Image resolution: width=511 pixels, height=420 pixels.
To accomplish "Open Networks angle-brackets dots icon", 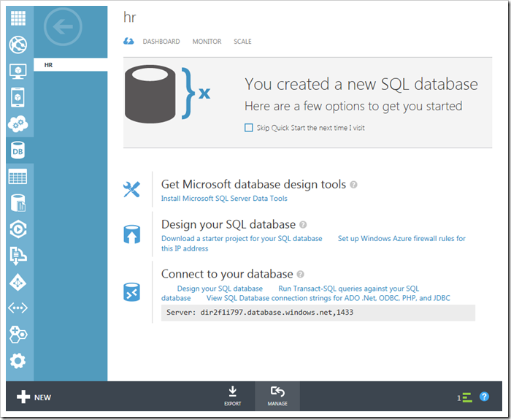I will 18,308.
